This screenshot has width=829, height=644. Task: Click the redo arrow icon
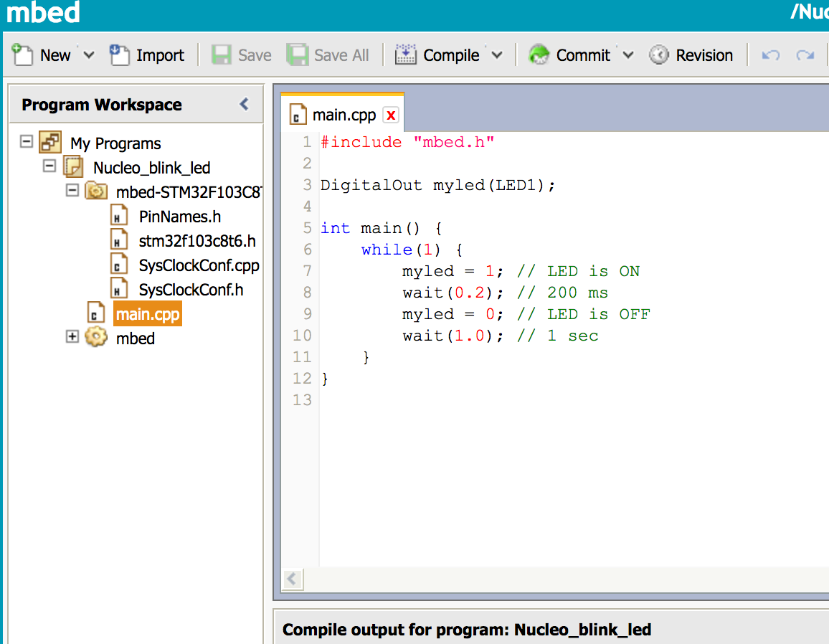(804, 54)
